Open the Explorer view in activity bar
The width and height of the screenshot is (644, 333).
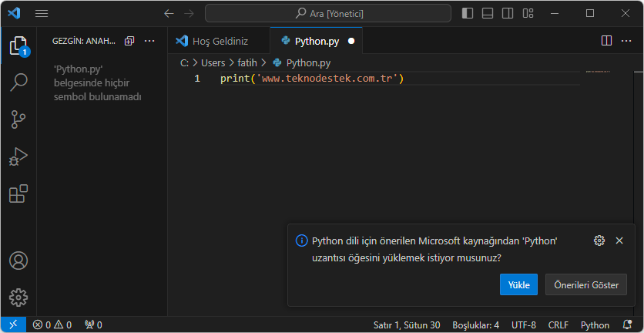(x=18, y=46)
